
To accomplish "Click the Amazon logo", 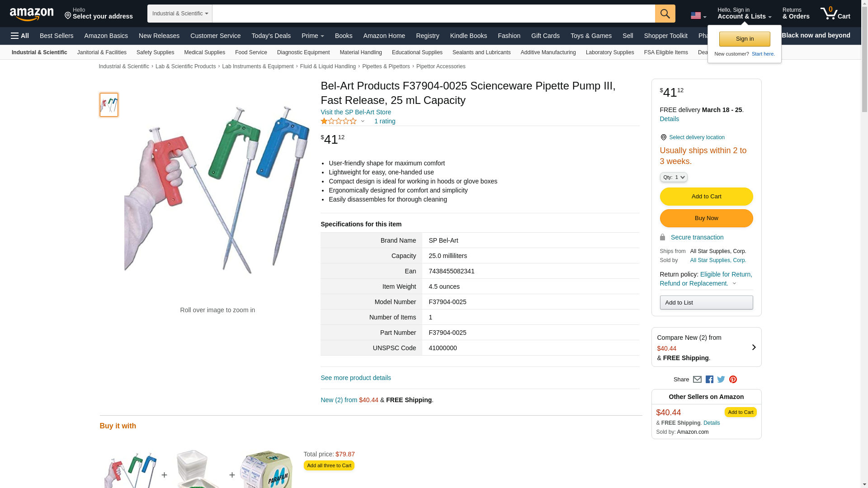I will tap(32, 14).
